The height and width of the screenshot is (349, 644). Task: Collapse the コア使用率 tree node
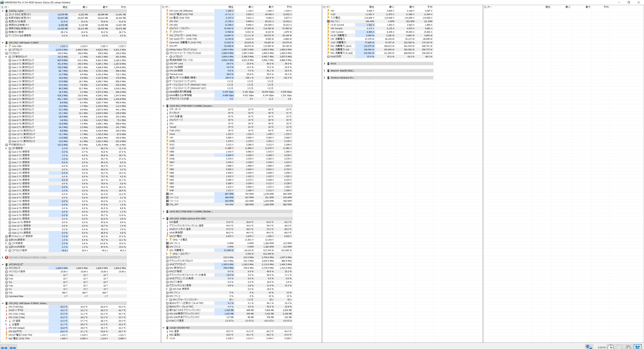(6, 148)
